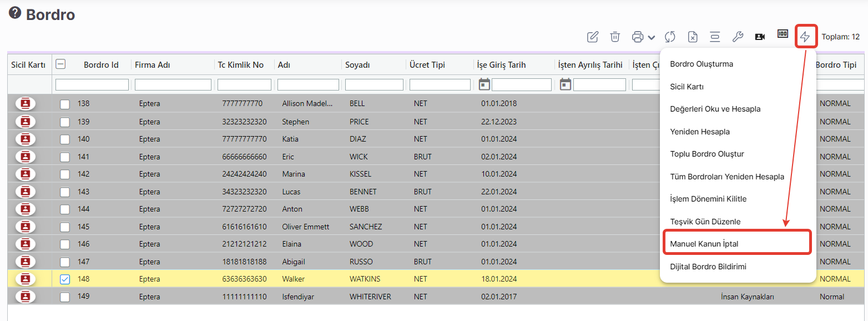Choose Bordro Oluşturma from the menu

702,64
